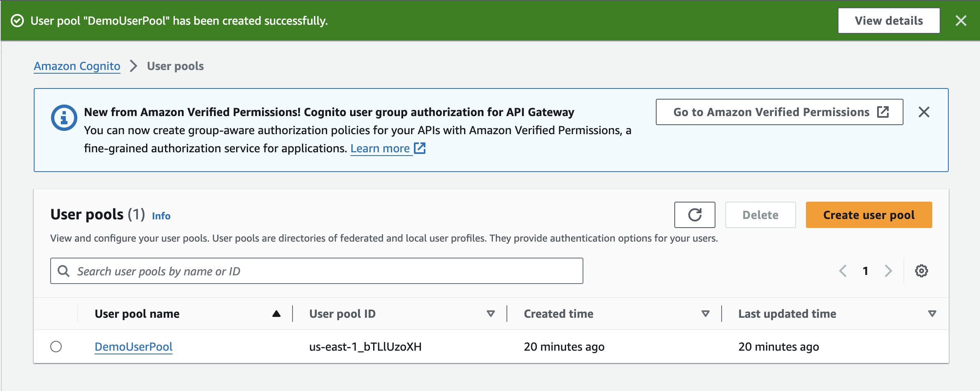
Task: Click the Delete button
Action: tap(760, 215)
